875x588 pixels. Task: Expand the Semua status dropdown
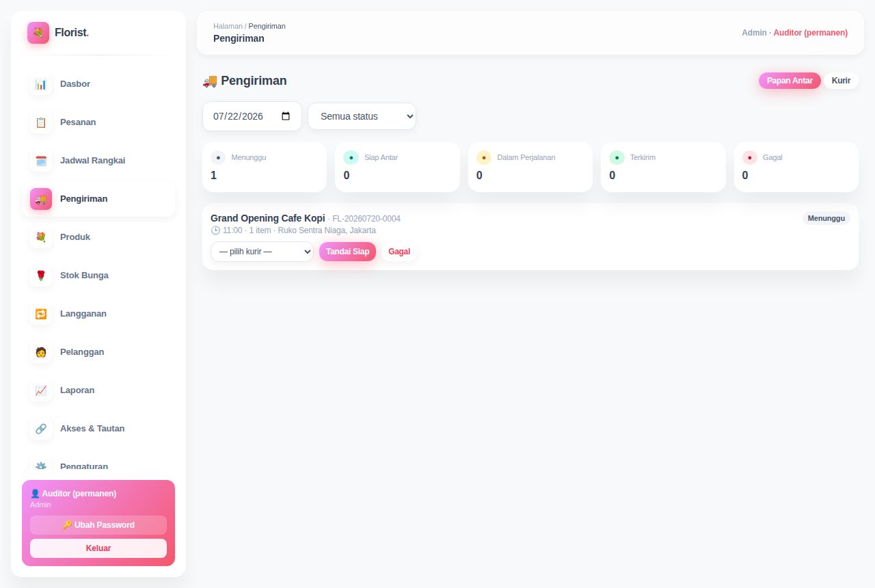pyautogui.click(x=362, y=116)
